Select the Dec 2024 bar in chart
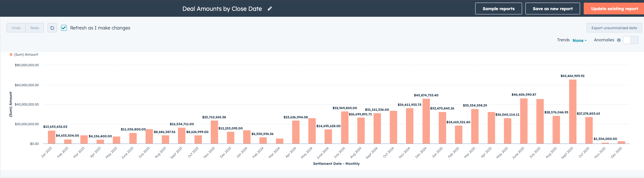The image size is (644, 178). coord(426,121)
